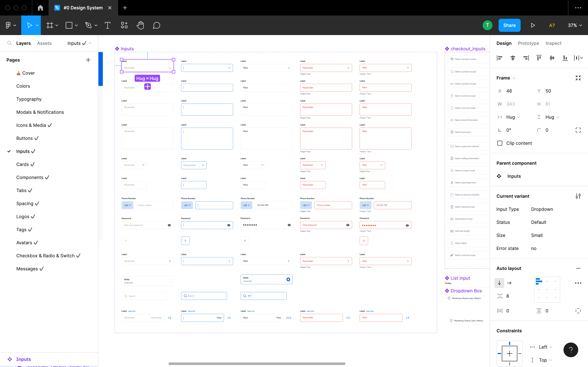Click the search layers icon
This screenshot has height=367, width=588.
(x=9, y=43)
